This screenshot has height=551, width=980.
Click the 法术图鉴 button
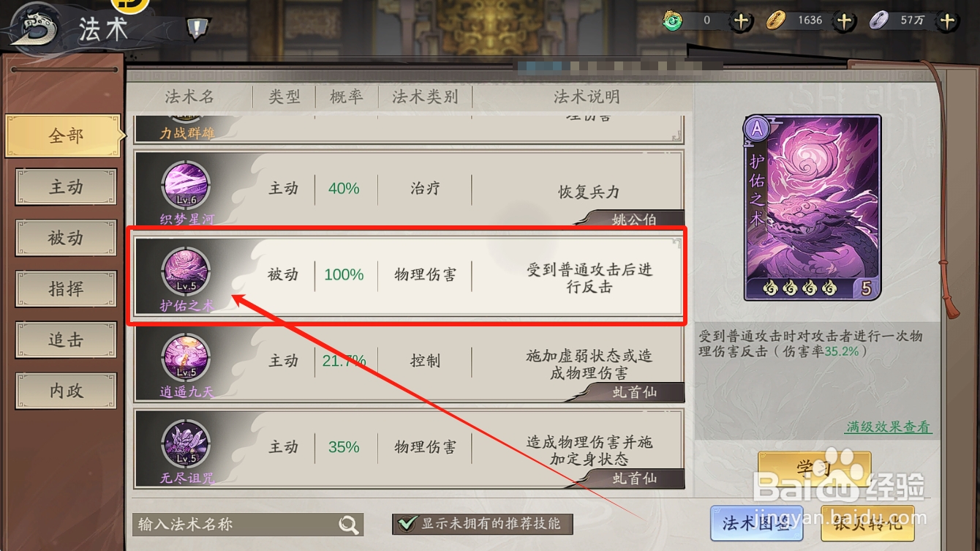click(757, 523)
